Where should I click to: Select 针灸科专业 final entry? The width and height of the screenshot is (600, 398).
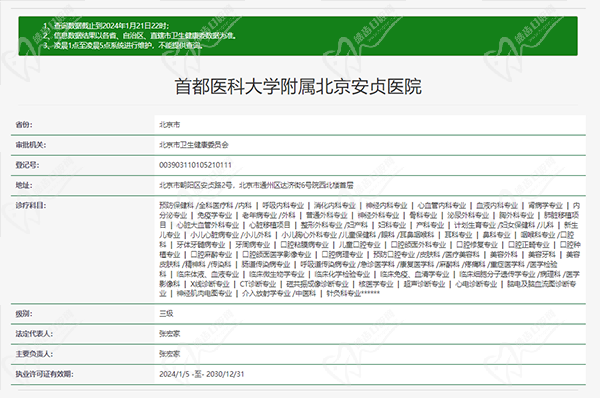[344, 294]
